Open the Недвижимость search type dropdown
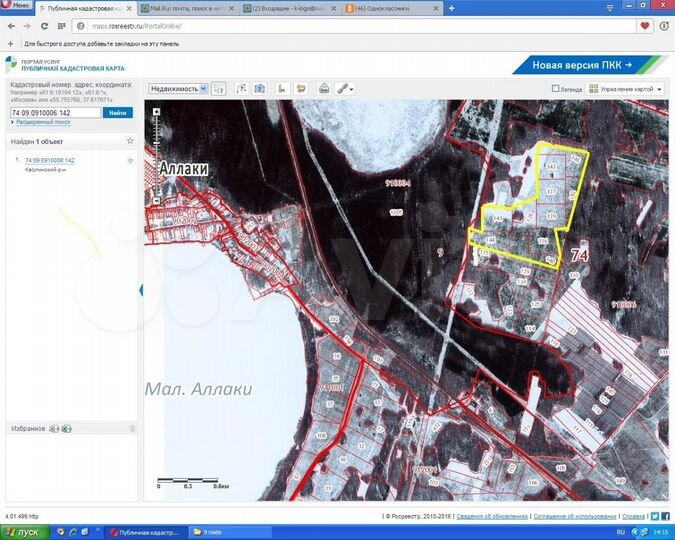 pos(178,88)
